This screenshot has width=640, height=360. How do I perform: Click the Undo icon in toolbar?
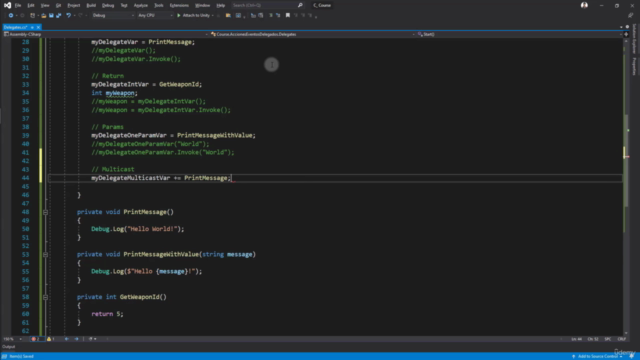[68, 16]
